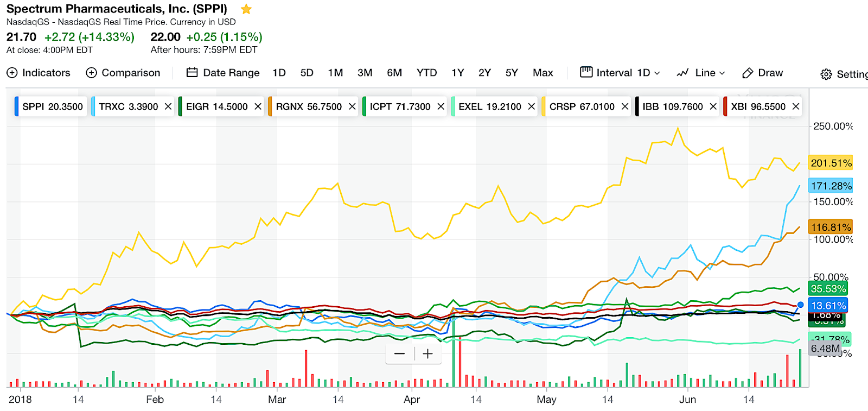Click the blue SPPI endpoint dot
Image resolution: width=868 pixels, height=411 pixels.
[800, 305]
